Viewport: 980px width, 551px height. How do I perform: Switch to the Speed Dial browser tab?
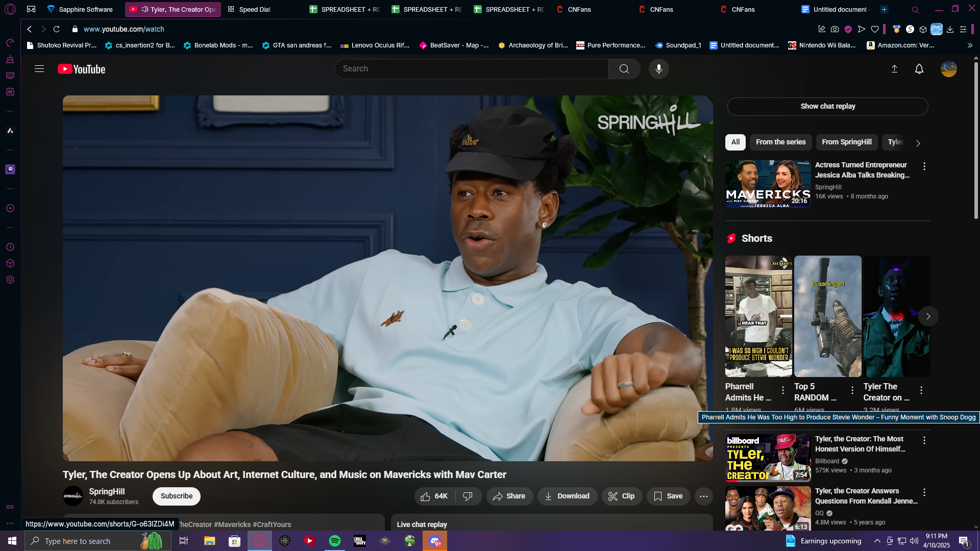tap(254, 9)
